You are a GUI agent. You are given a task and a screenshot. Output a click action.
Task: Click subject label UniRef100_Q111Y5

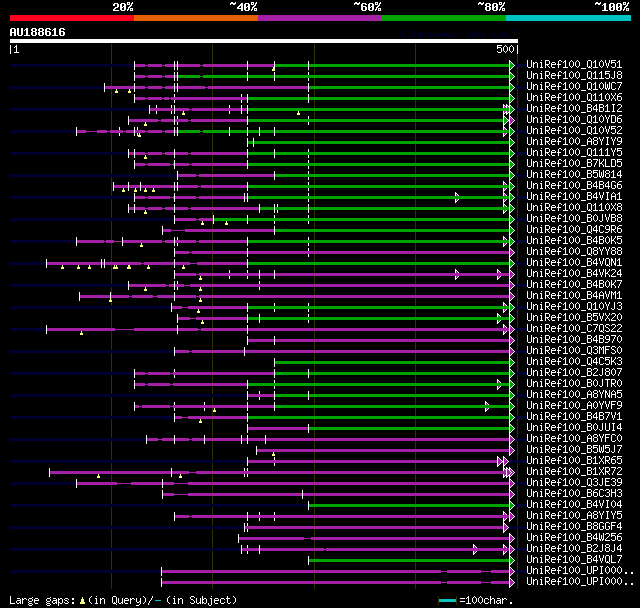pos(574,153)
